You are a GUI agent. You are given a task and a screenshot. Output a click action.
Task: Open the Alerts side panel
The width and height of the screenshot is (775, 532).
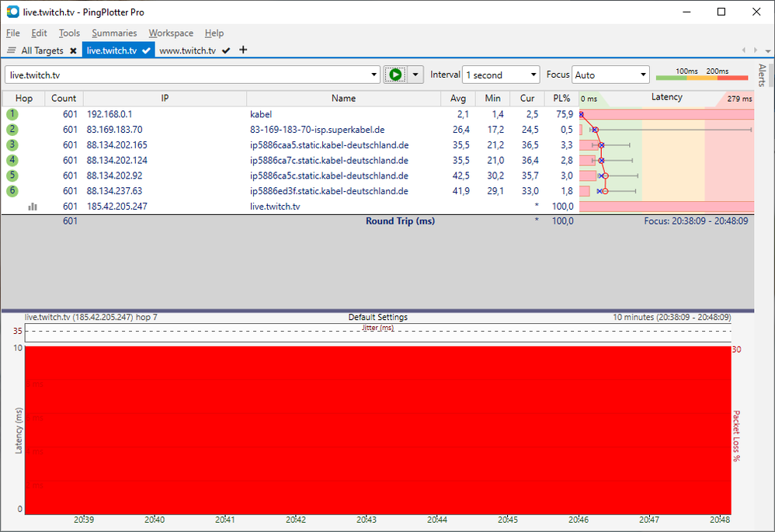coord(762,75)
